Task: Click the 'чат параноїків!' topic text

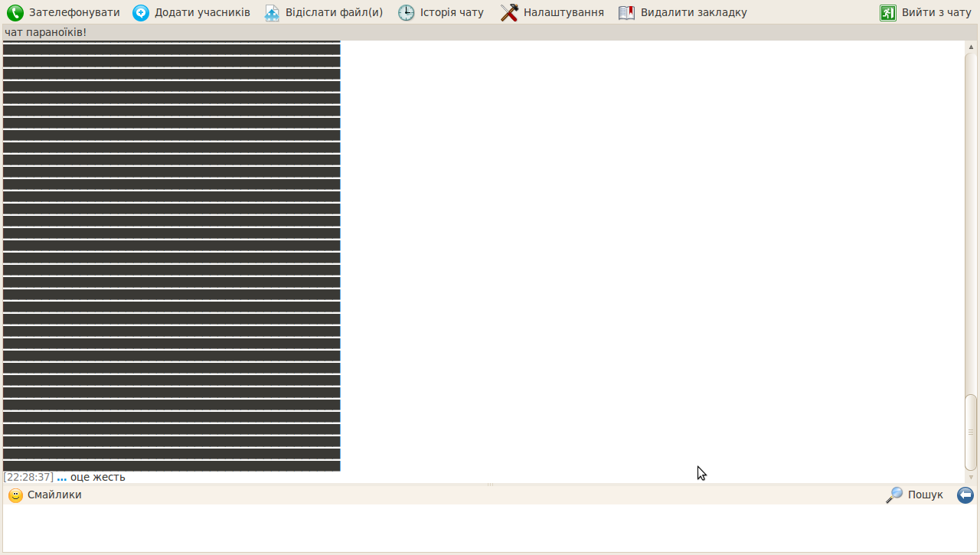Action: coord(45,32)
